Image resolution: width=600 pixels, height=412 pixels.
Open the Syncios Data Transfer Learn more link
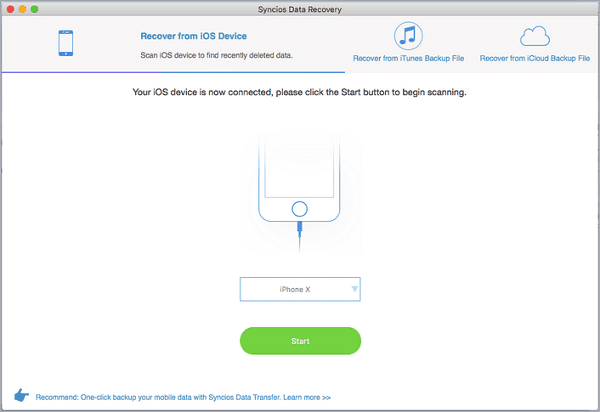[183, 397]
